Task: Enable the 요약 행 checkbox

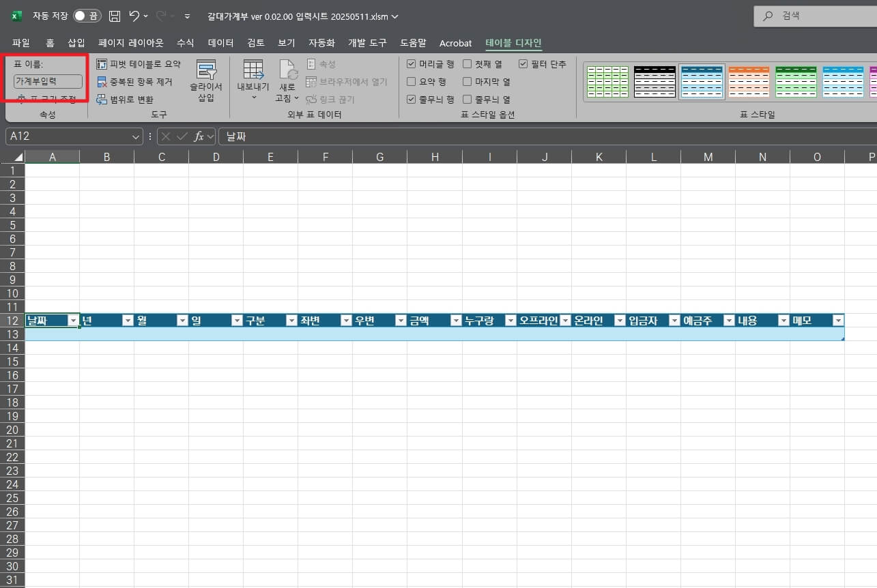Action: [x=412, y=82]
